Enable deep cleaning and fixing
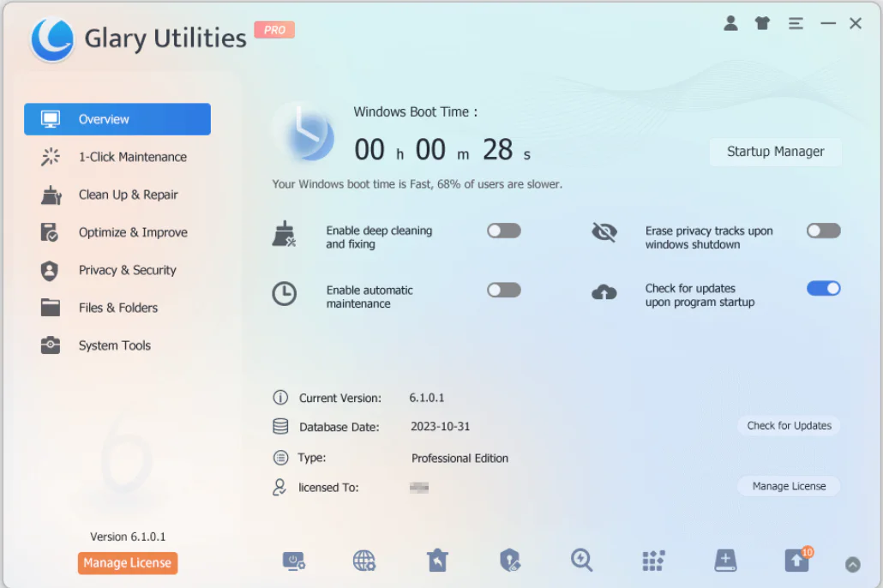This screenshot has height=588, width=883. point(503,231)
